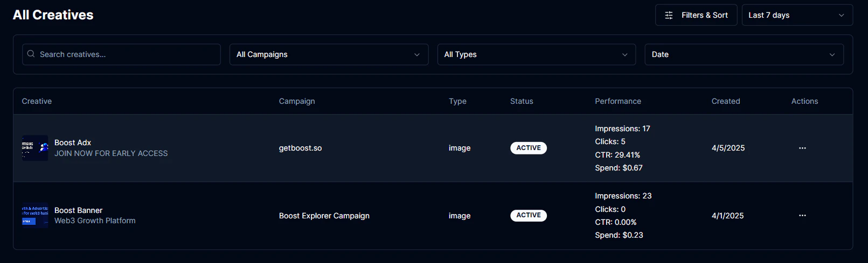Open the Filters & Sort panel
868x263 pixels.
(696, 15)
